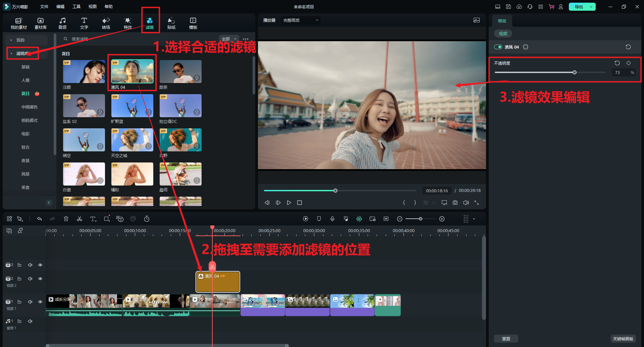Image resolution: width=644 pixels, height=347 pixels.
Task: Click the split scissors icon in timeline toolbar
Action: tap(79, 219)
